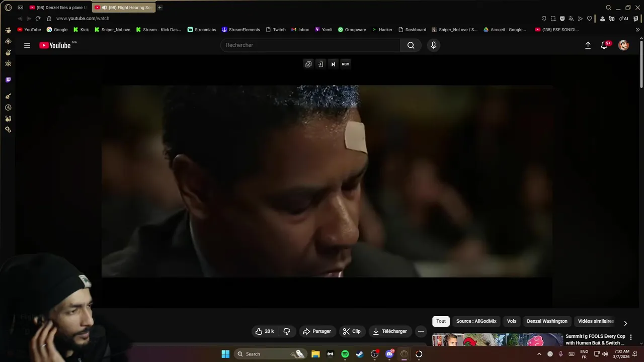Switch to the 'Denzel flies a plane' tab
The height and width of the screenshot is (362, 644).
pos(58,8)
